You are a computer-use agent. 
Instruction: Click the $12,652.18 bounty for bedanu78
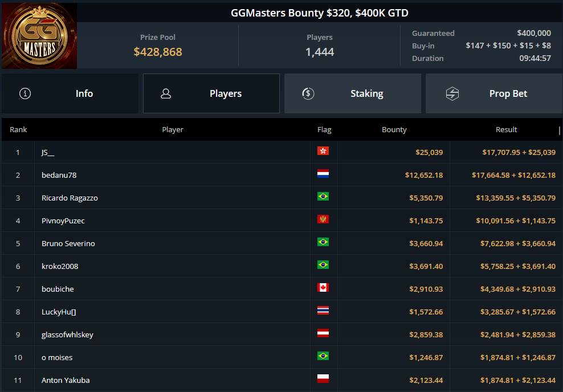click(x=424, y=175)
